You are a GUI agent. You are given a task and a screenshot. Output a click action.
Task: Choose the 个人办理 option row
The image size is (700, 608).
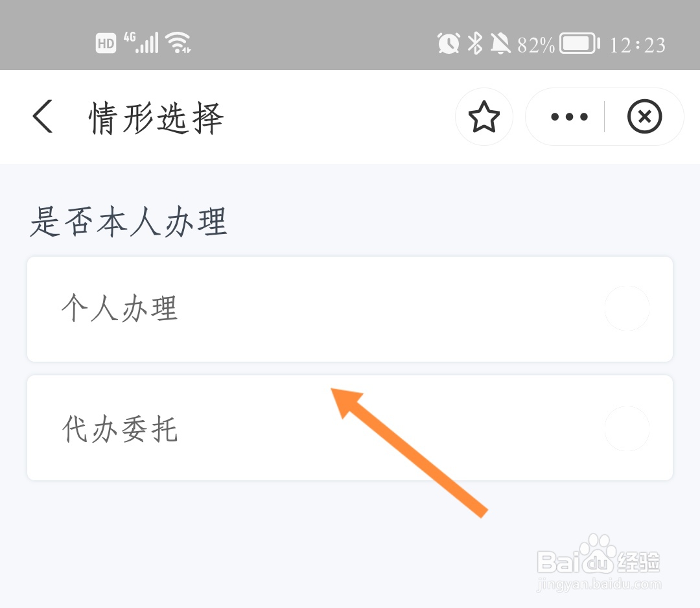[x=350, y=309]
